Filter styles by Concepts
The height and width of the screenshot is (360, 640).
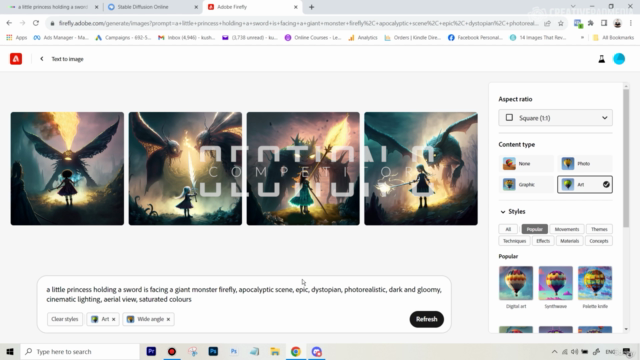pyautogui.click(x=599, y=241)
